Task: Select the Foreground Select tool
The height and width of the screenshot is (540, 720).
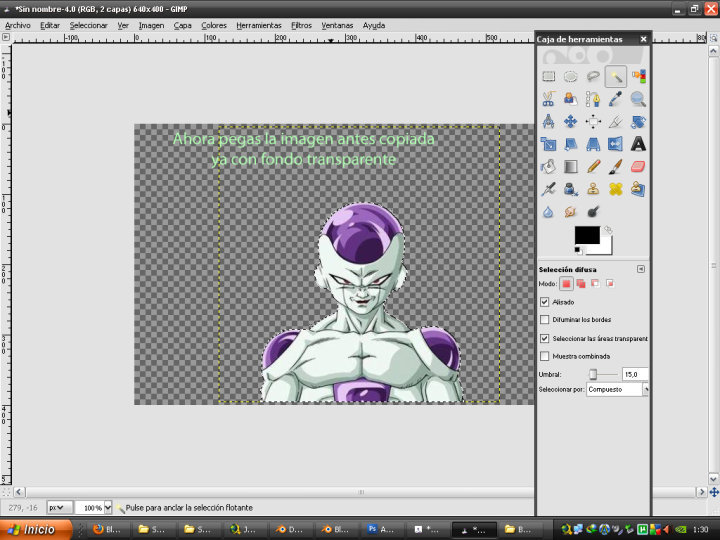Action: (571, 99)
